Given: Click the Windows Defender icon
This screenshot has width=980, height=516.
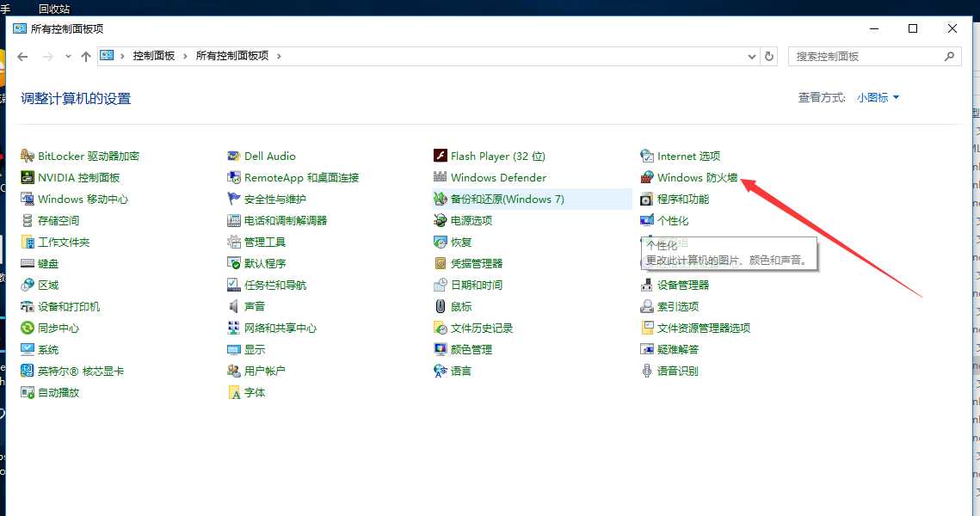Looking at the screenshot, I should (x=440, y=177).
